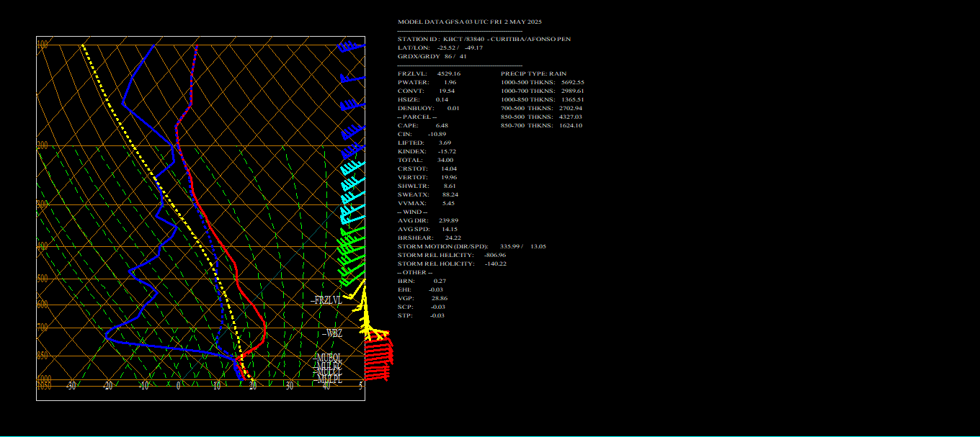The height and width of the screenshot is (437, 980).
Task: Click the STP value -0.03
Action: click(x=438, y=315)
